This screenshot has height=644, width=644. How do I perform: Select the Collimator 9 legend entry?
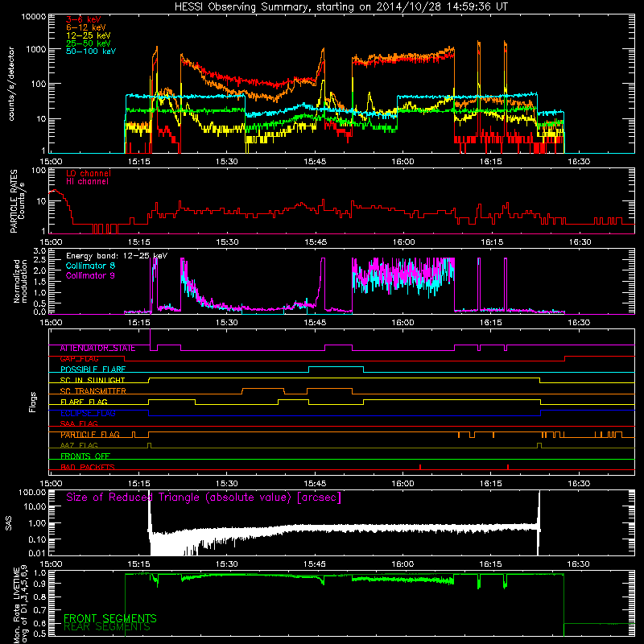[x=90, y=275]
